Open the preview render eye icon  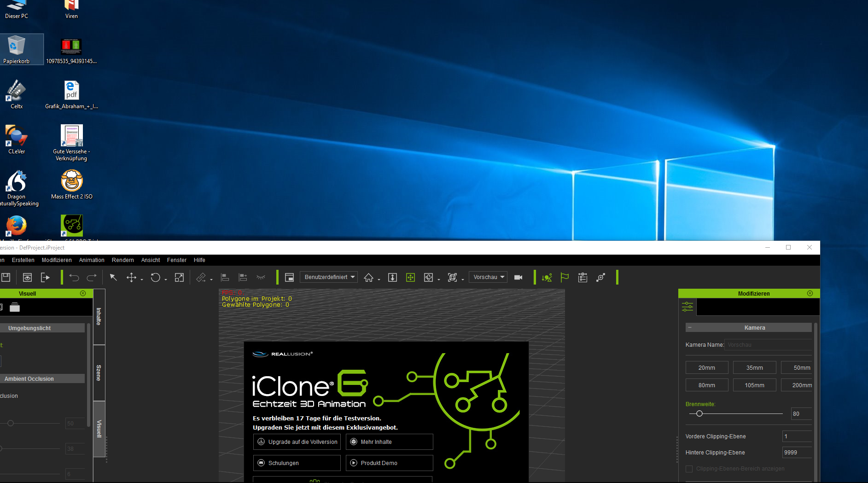(x=27, y=277)
